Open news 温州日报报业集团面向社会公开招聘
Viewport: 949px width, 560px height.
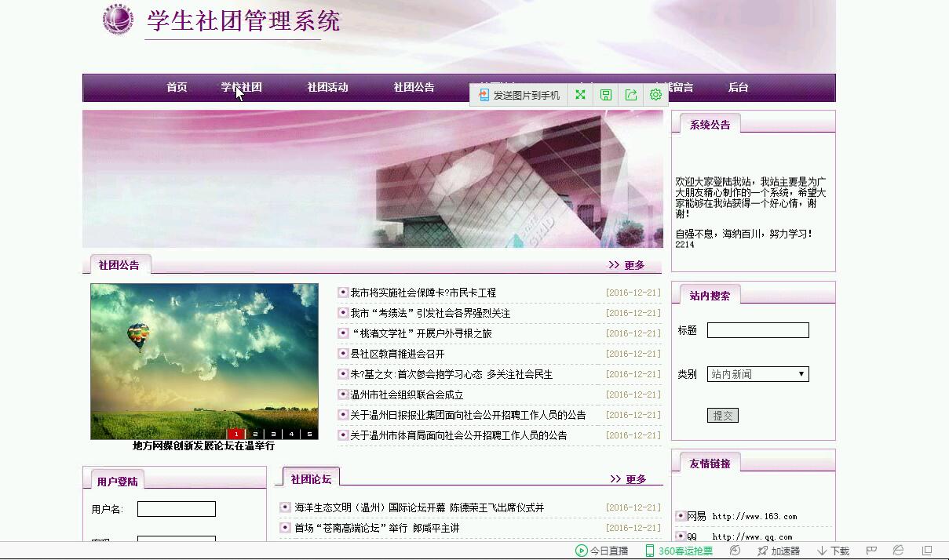point(468,415)
